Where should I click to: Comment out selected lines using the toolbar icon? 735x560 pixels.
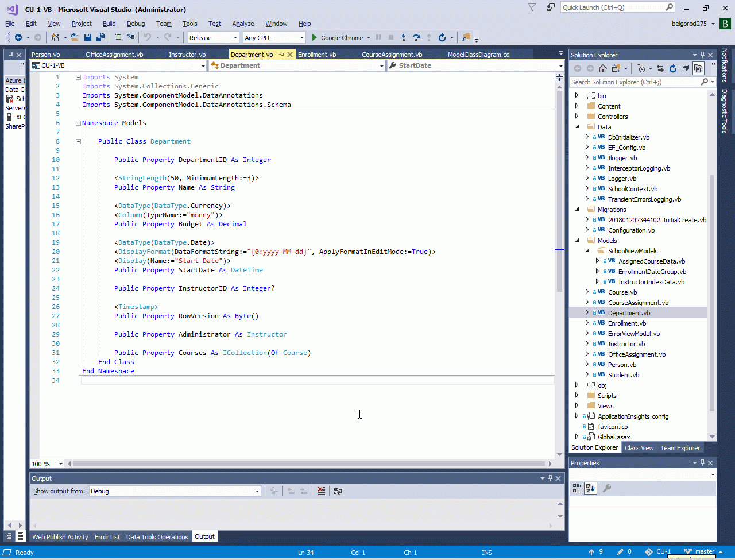click(x=118, y=38)
